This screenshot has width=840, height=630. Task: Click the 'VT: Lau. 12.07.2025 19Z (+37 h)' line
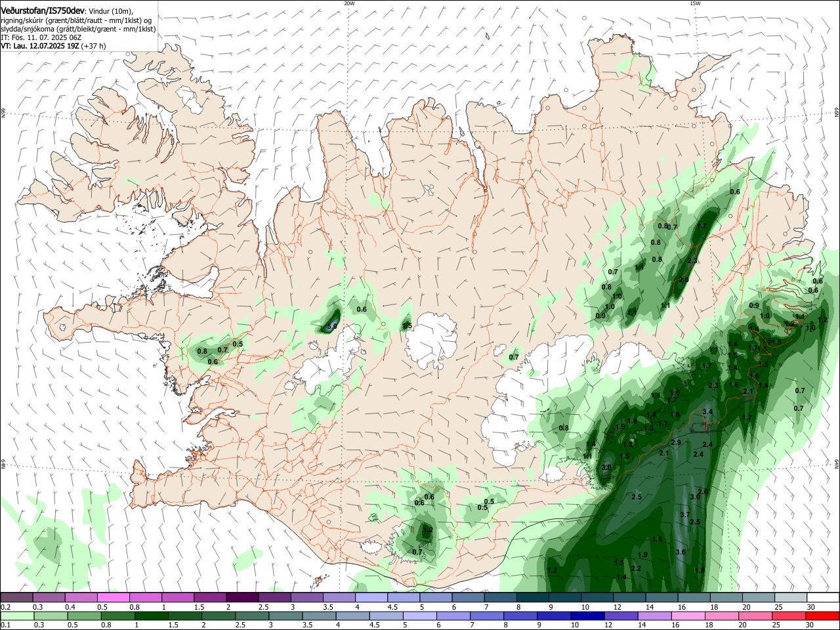click(53, 46)
